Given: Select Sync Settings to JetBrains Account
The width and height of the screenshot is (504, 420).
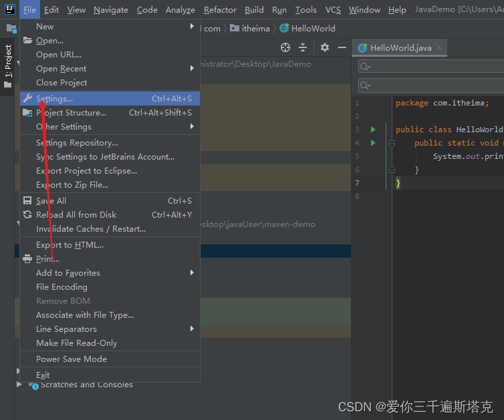Looking at the screenshot, I should [x=110, y=157].
